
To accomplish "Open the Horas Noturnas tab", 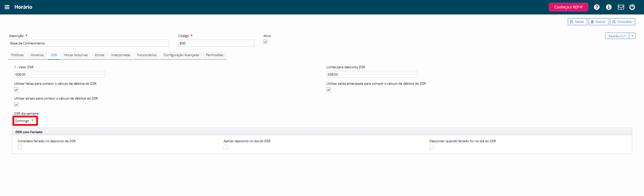I will click(x=76, y=55).
